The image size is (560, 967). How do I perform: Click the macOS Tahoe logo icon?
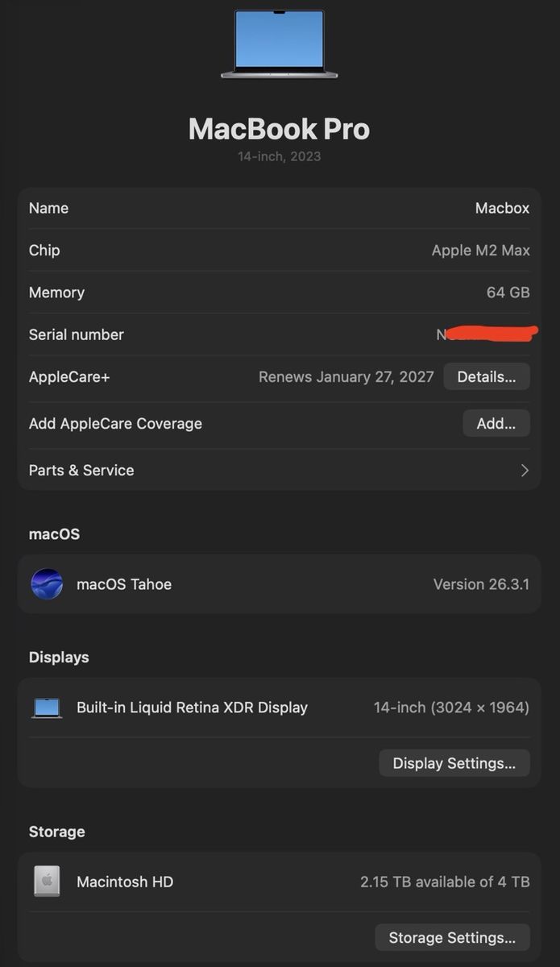[47, 584]
